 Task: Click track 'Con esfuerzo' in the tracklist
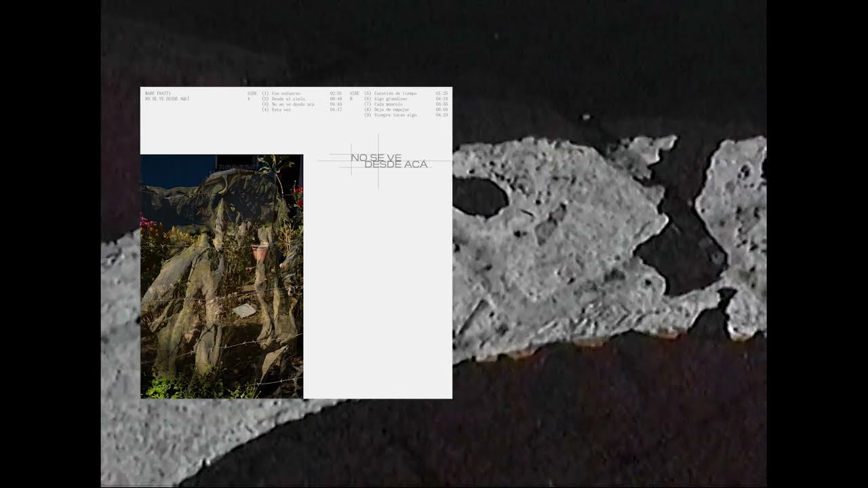(286, 94)
